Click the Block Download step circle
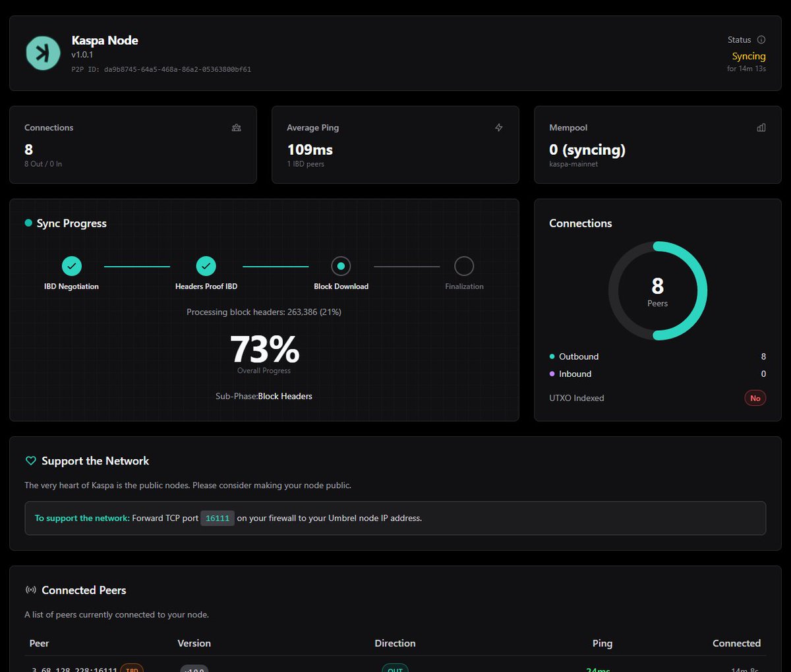Screen dimensions: 791x672 pos(341,266)
